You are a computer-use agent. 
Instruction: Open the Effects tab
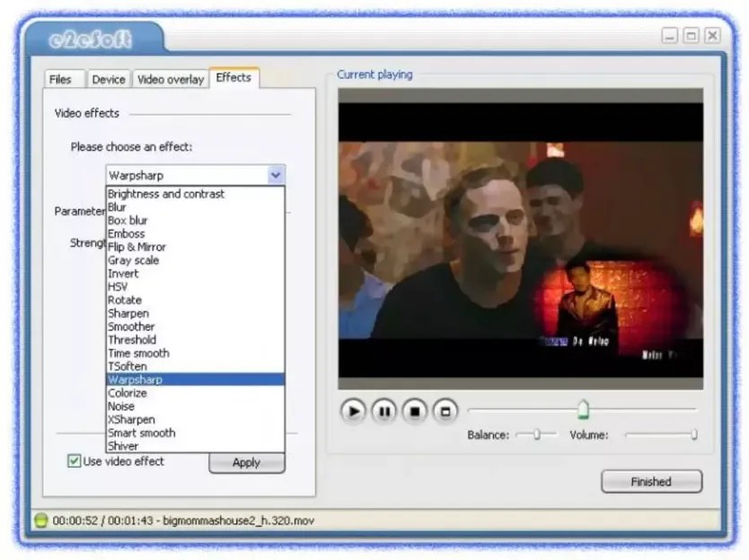[x=233, y=78]
